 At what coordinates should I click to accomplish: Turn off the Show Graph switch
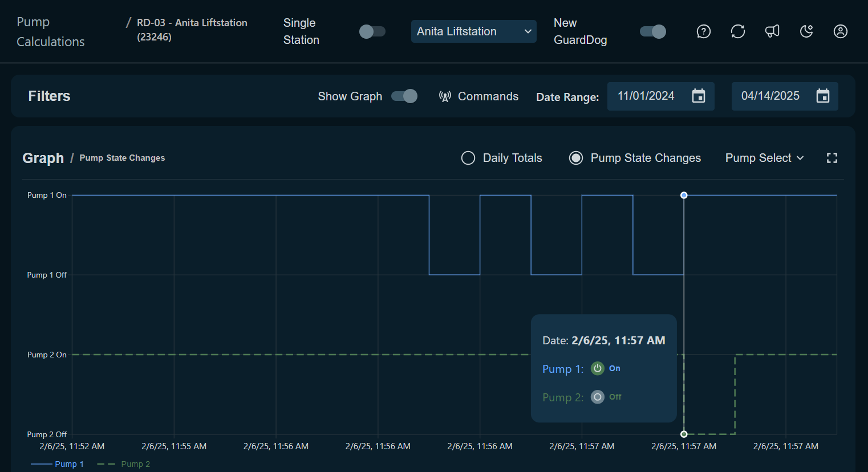tap(404, 96)
